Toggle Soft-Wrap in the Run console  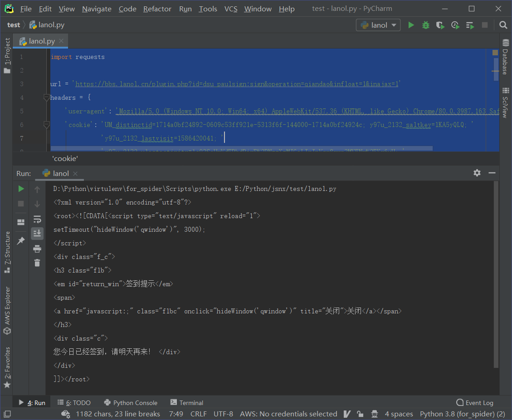pos(37,219)
